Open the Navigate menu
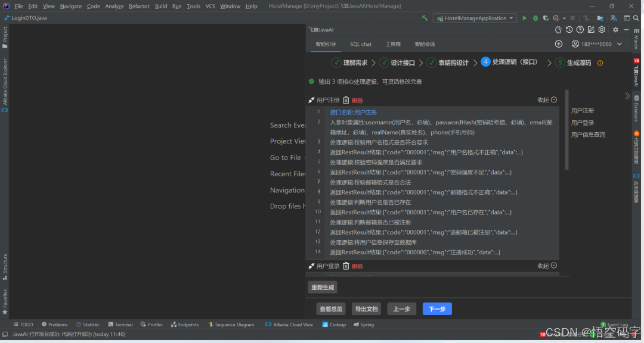The image size is (644, 343). [x=70, y=6]
